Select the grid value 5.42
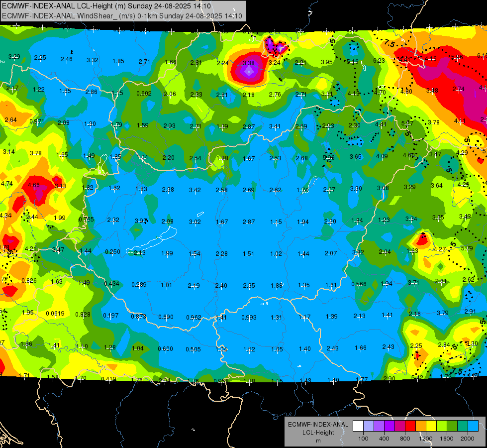Image resolution: width=487 pixels, height=448 pixels. coord(417,377)
